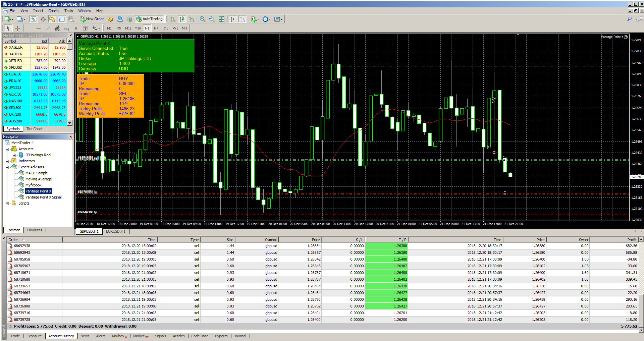Select the Crosshair cursor tool
The image size is (644, 341).
tap(17, 29)
